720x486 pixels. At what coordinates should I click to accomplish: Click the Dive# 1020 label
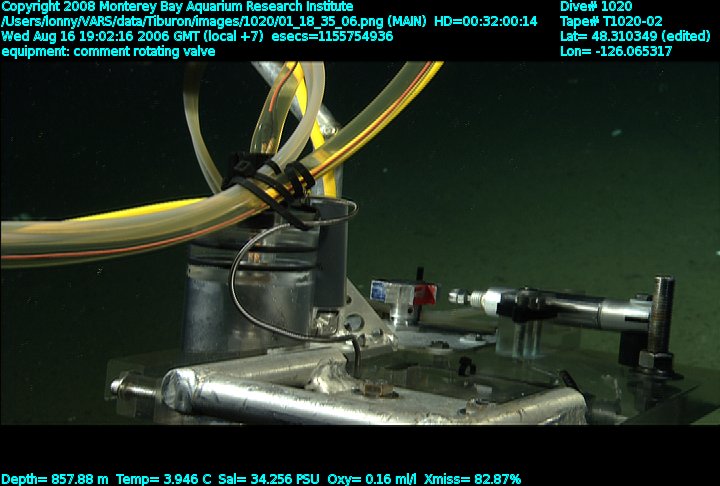[x=596, y=7]
